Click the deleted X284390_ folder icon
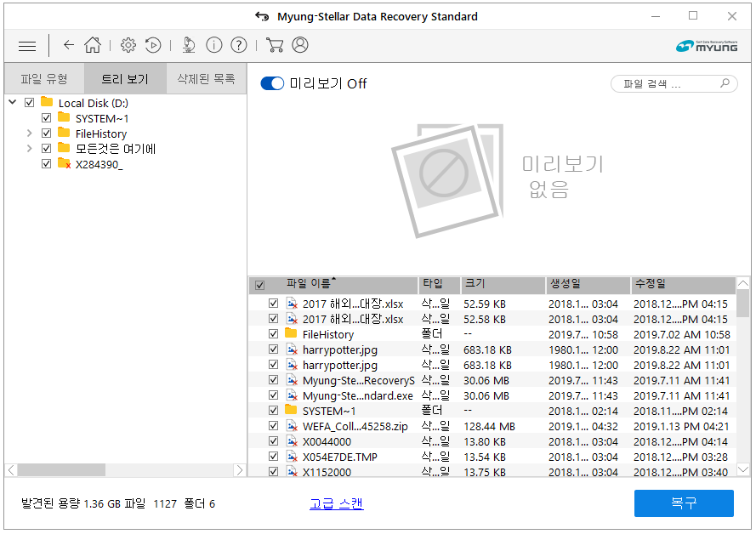The width and height of the screenshot is (756, 534). 64,164
